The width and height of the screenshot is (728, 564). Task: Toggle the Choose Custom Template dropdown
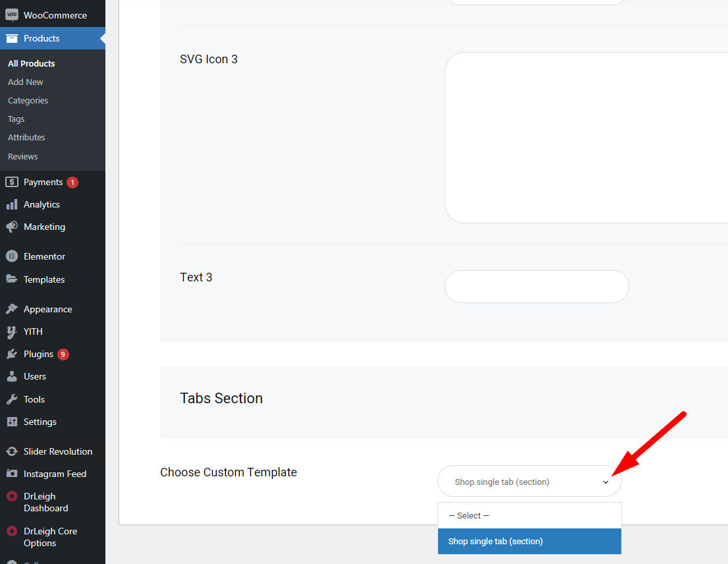pos(529,482)
